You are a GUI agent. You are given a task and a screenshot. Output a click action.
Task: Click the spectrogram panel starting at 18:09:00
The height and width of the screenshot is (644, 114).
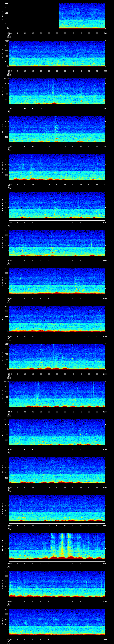(57, 205)
